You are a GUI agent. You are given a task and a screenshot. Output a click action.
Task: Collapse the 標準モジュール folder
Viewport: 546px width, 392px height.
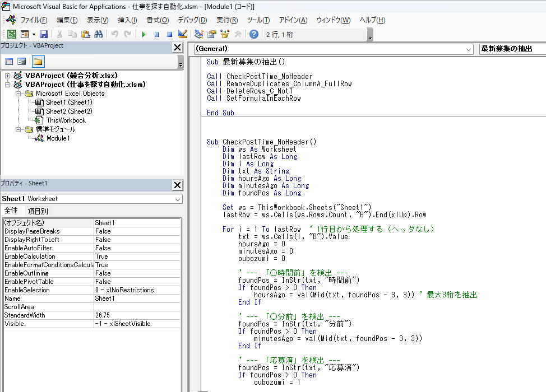(x=18, y=129)
